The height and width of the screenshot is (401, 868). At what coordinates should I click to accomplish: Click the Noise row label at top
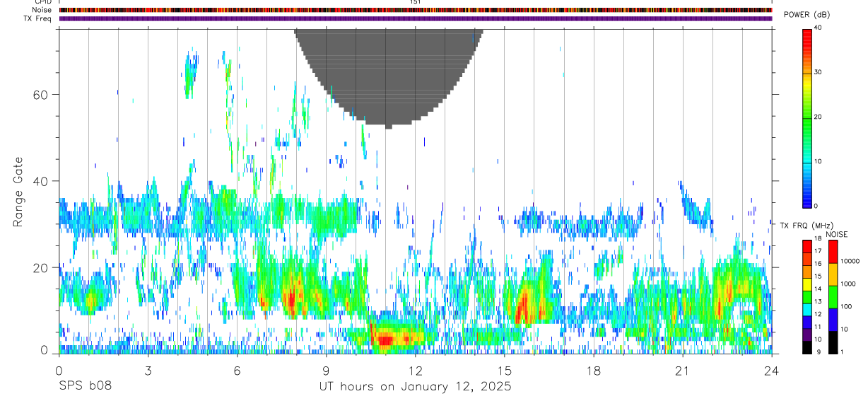pos(42,10)
